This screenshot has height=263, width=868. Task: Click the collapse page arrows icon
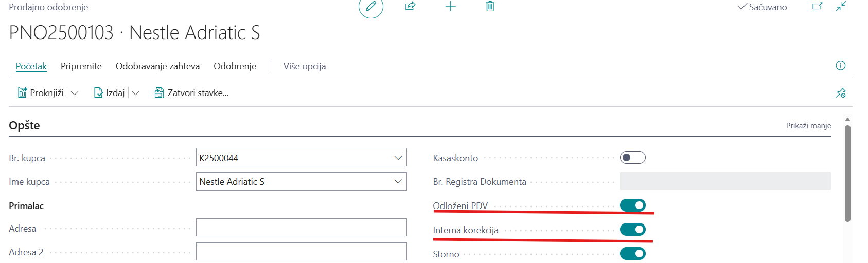(841, 7)
